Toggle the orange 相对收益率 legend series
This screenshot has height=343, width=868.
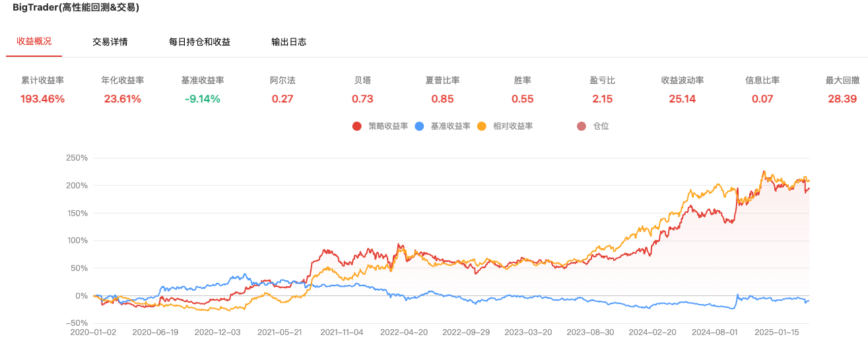coord(482,126)
